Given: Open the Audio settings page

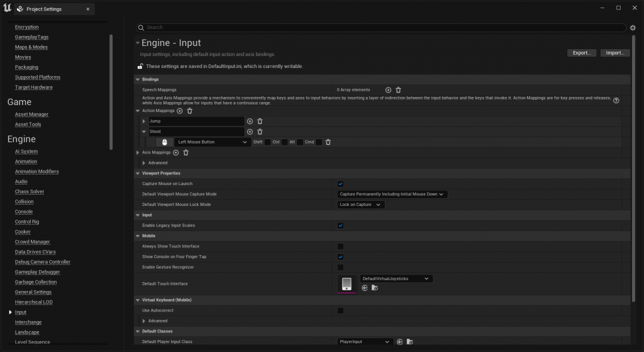Looking at the screenshot, I should [x=21, y=181].
